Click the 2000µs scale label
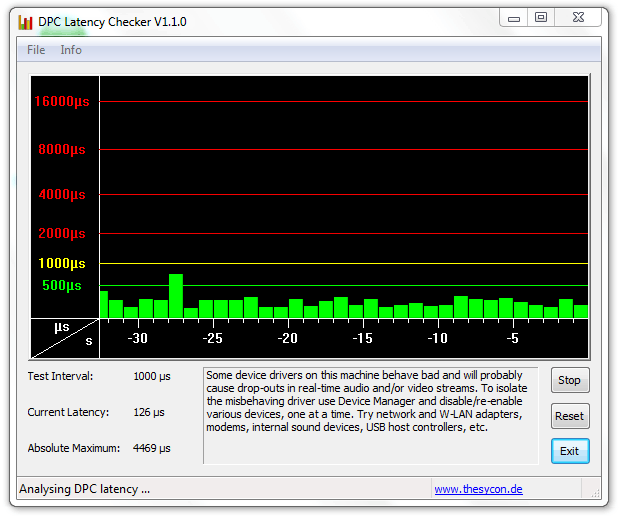Viewport: 619px width, 516px height. [62, 233]
